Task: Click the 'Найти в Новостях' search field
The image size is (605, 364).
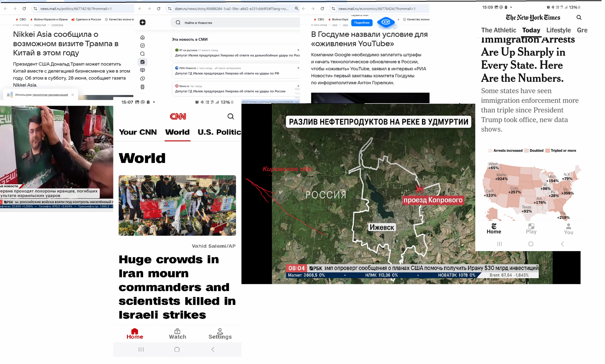Action: [x=235, y=23]
